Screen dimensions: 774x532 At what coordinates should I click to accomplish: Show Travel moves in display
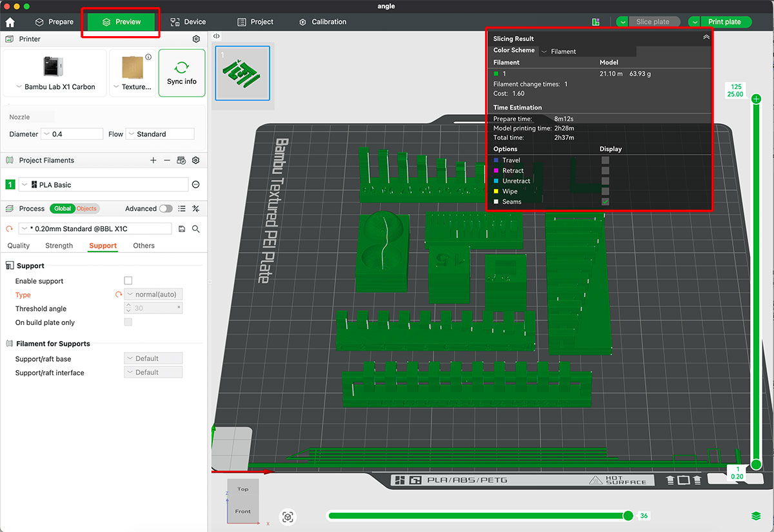[605, 161]
